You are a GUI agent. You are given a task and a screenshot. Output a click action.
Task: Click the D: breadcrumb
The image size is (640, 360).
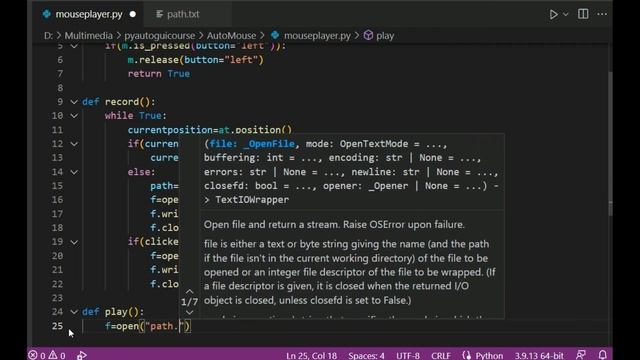click(48, 36)
